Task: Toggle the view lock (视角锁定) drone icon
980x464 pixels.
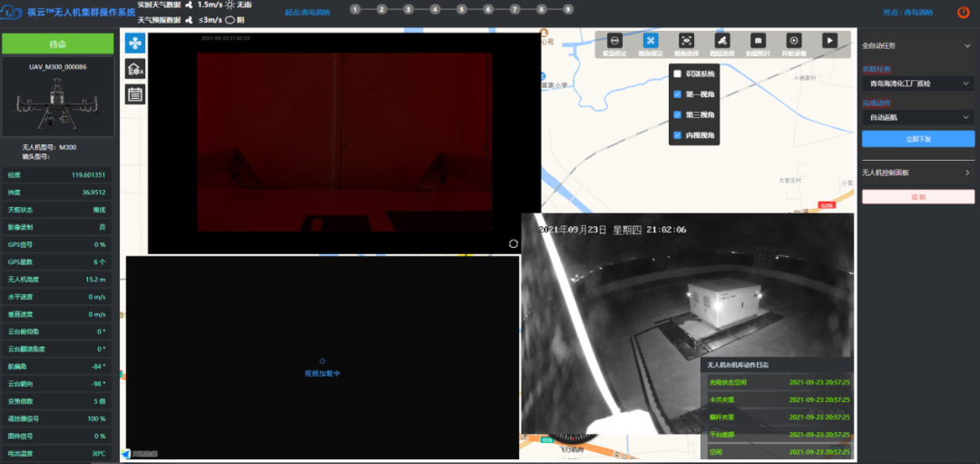Action: point(650,41)
